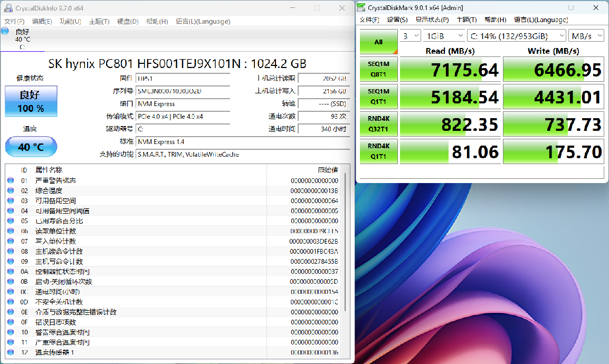This screenshot has height=364, width=609.
Task: Open 显示状态(P) menu in CrystalDiskMark
Action: pyautogui.click(x=432, y=20)
